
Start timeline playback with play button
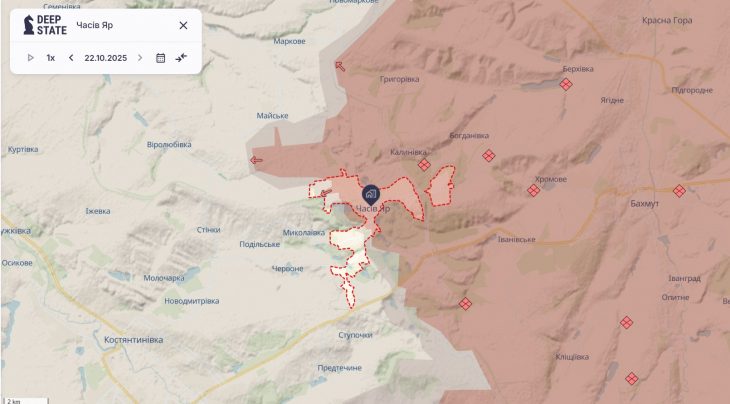[31, 58]
